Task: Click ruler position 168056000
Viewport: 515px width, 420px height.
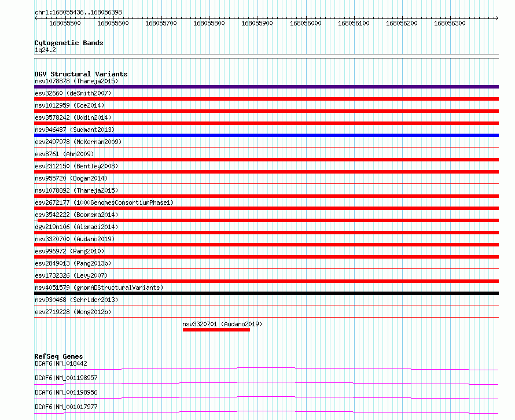Action: (x=306, y=23)
